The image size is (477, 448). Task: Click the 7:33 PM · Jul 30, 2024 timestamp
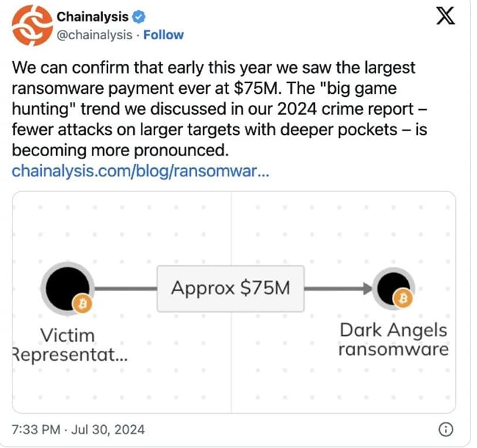point(78,430)
